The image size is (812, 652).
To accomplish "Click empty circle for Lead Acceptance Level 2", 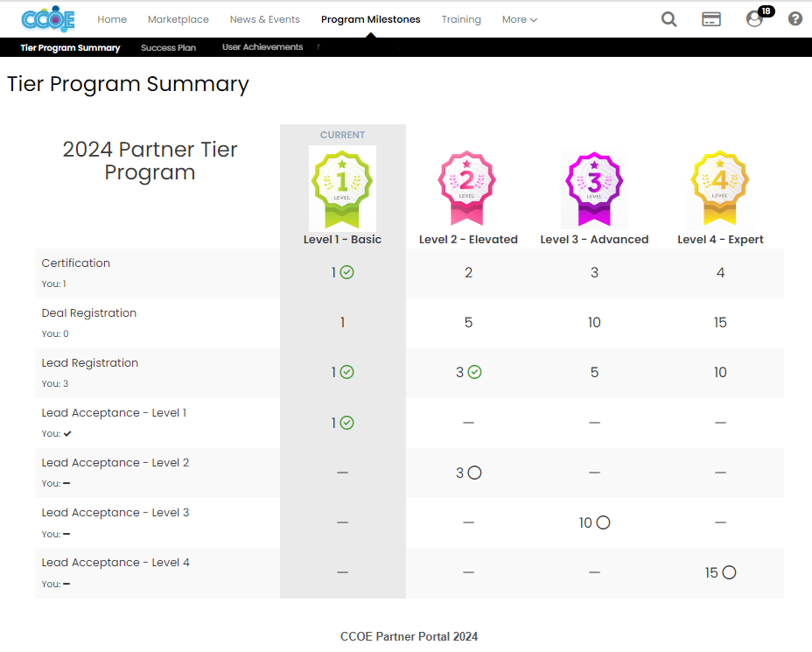I will coord(474,473).
